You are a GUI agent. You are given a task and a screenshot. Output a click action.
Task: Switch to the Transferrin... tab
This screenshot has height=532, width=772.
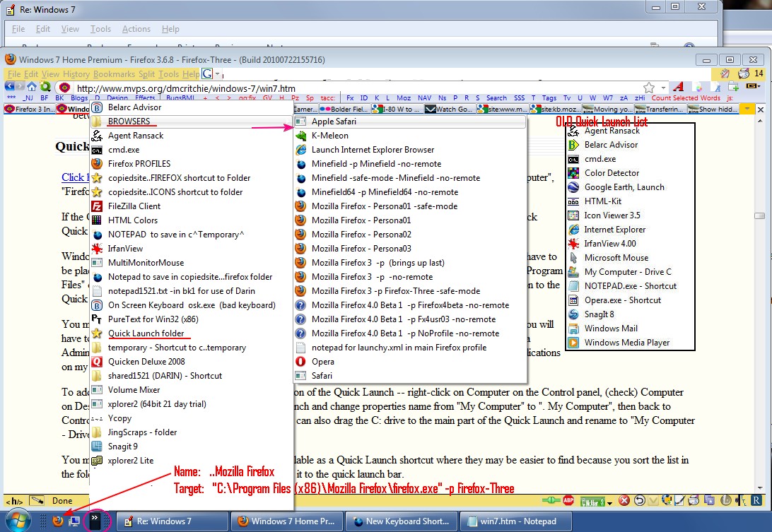(x=660, y=109)
